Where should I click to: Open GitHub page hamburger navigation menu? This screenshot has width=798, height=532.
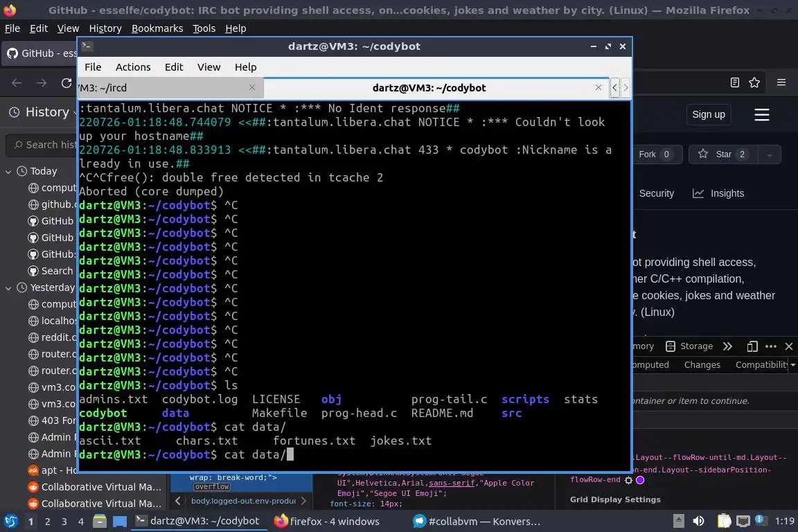coord(761,114)
